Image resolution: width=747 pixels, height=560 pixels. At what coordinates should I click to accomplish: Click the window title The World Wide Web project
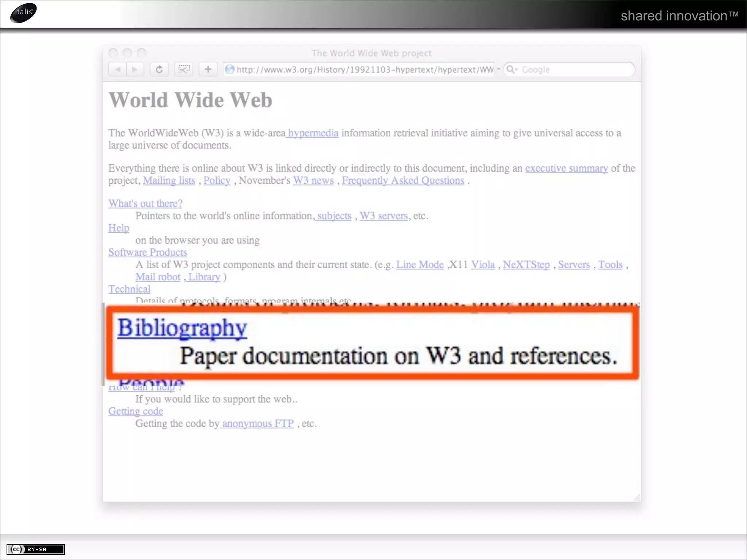[372, 53]
